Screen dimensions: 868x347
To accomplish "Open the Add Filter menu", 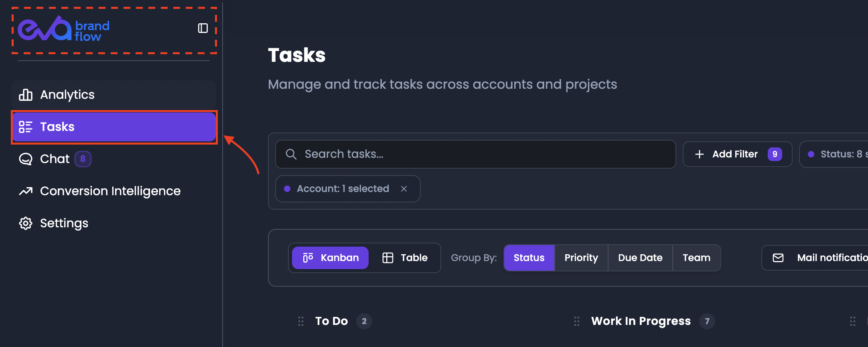I will coord(737,154).
